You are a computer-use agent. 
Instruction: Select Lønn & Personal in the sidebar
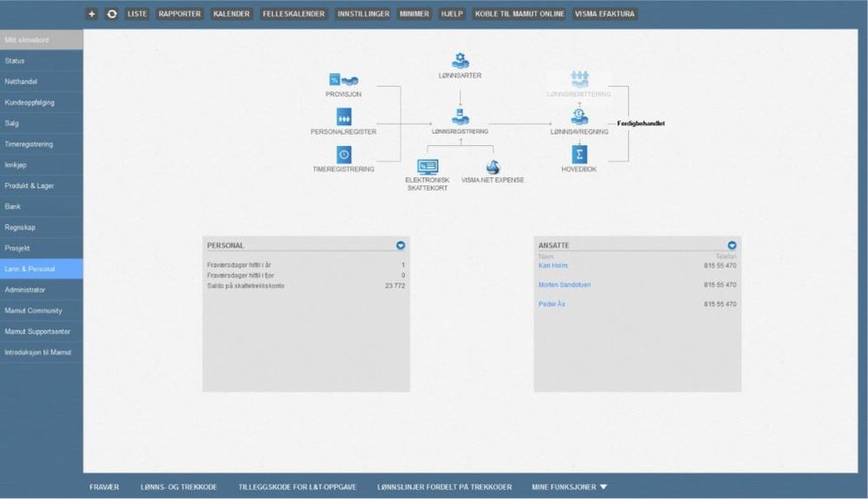(42, 269)
